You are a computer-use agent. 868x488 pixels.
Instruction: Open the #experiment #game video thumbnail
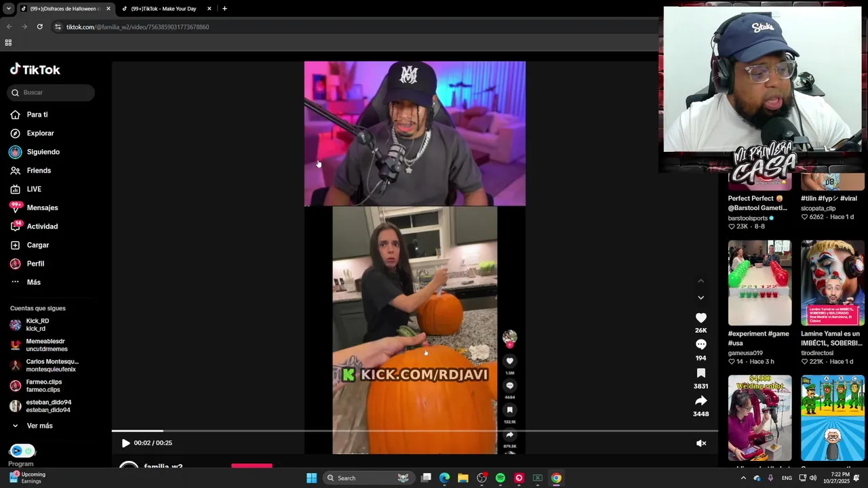click(759, 283)
